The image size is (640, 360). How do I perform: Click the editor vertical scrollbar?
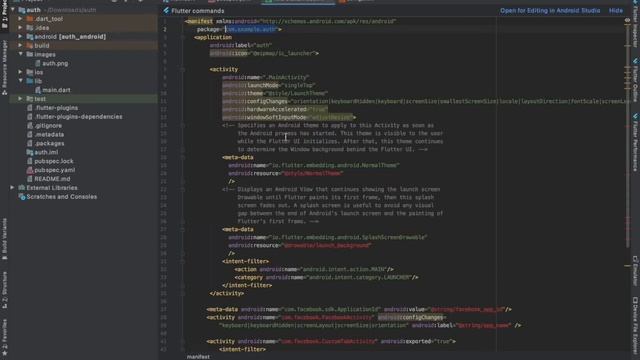coord(627,135)
